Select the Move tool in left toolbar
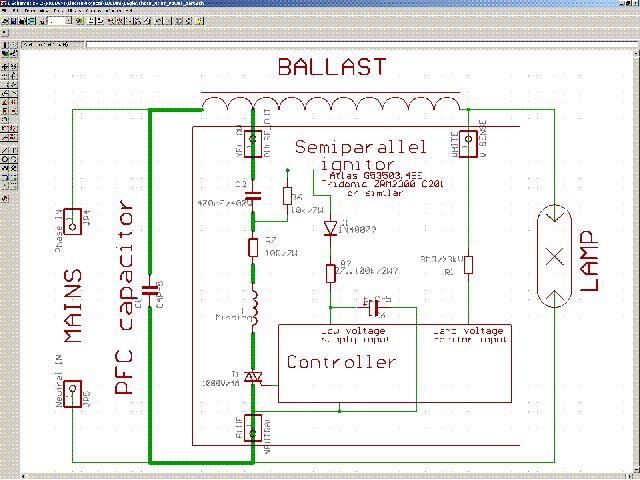This screenshot has height=480, width=640. coord(5,67)
